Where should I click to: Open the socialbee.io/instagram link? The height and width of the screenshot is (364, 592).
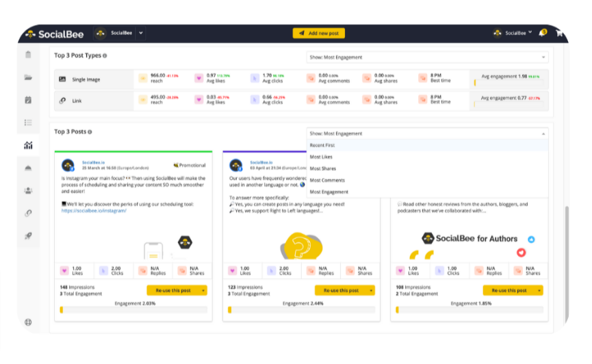point(94,211)
